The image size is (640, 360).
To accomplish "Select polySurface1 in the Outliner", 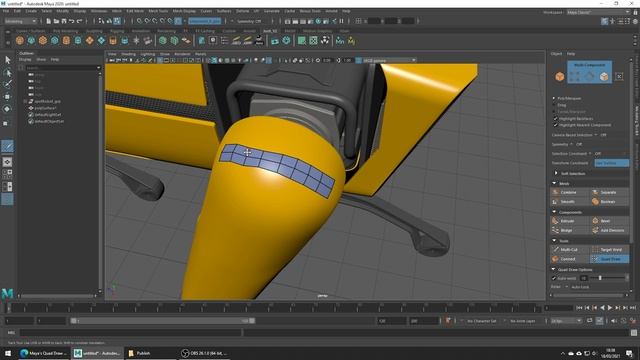I will [45, 108].
